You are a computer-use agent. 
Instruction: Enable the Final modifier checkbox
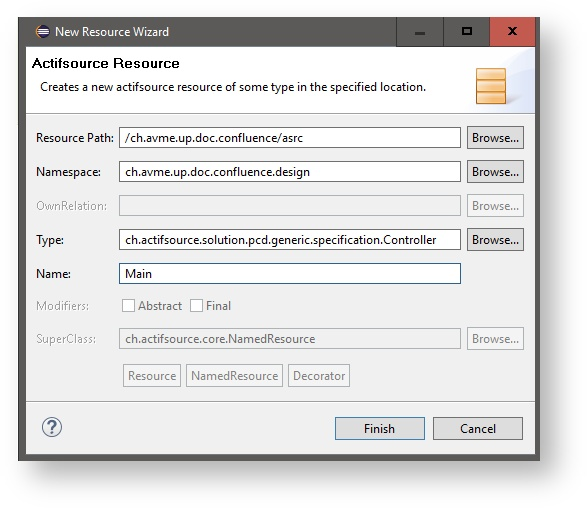196,306
